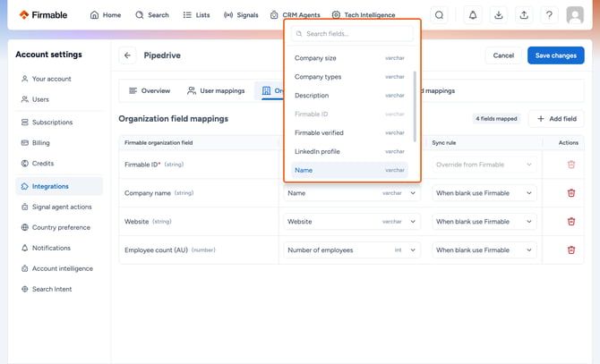
Task: Open Your account settings
Action: pos(59,79)
